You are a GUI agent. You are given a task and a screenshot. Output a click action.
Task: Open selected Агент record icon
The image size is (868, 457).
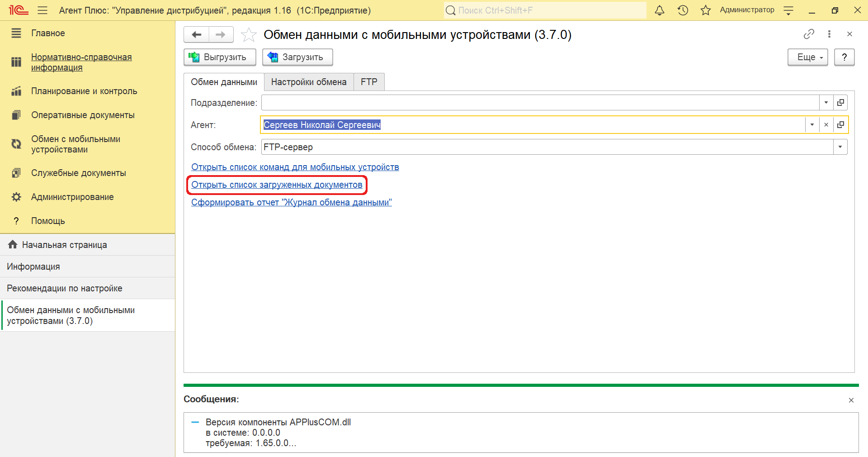tap(840, 125)
